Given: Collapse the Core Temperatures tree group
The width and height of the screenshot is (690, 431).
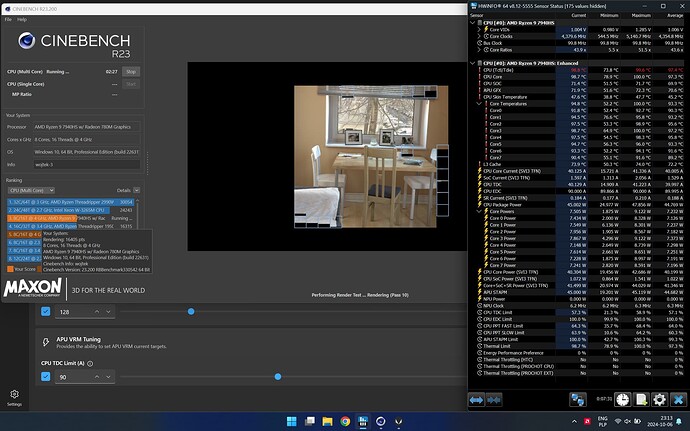Looking at the screenshot, I should 479,103.
